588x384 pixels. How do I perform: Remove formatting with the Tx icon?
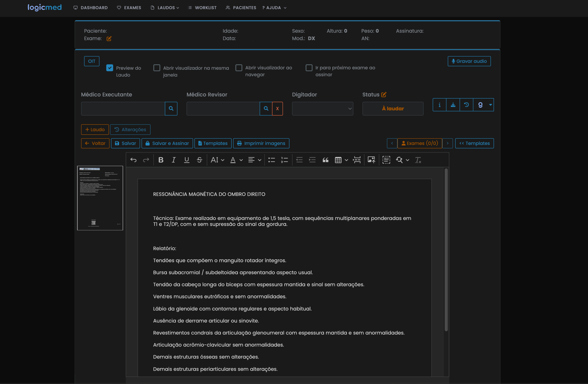pyautogui.click(x=418, y=160)
